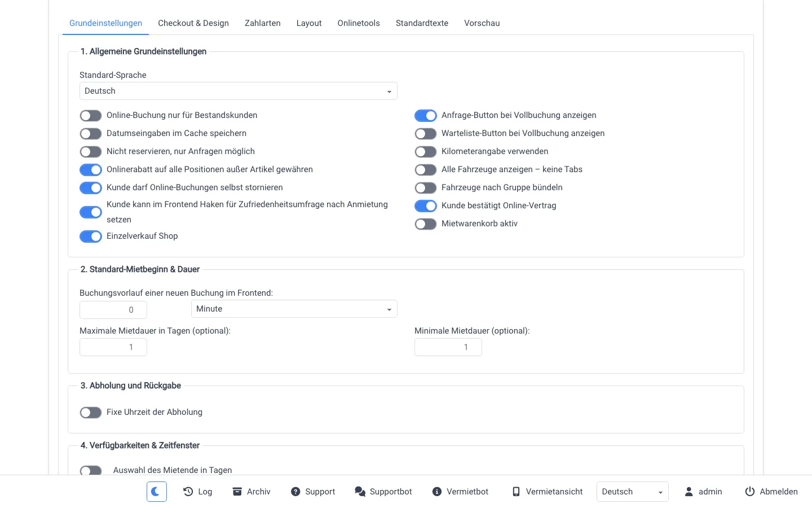Switch on Kilometerangabe verwenden

point(426,152)
